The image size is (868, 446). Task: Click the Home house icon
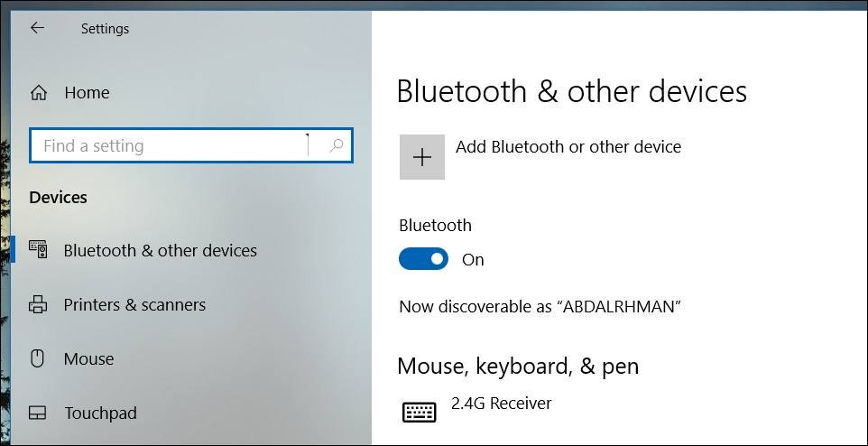39,93
